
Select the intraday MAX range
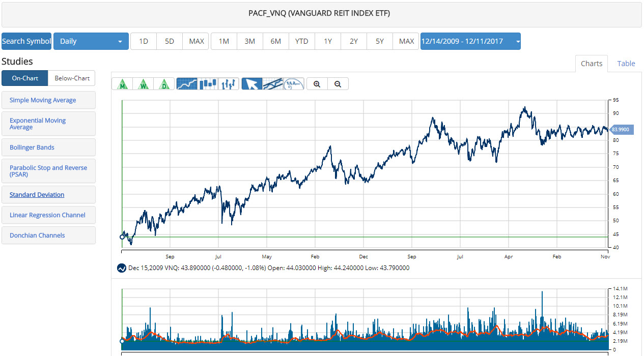(197, 41)
